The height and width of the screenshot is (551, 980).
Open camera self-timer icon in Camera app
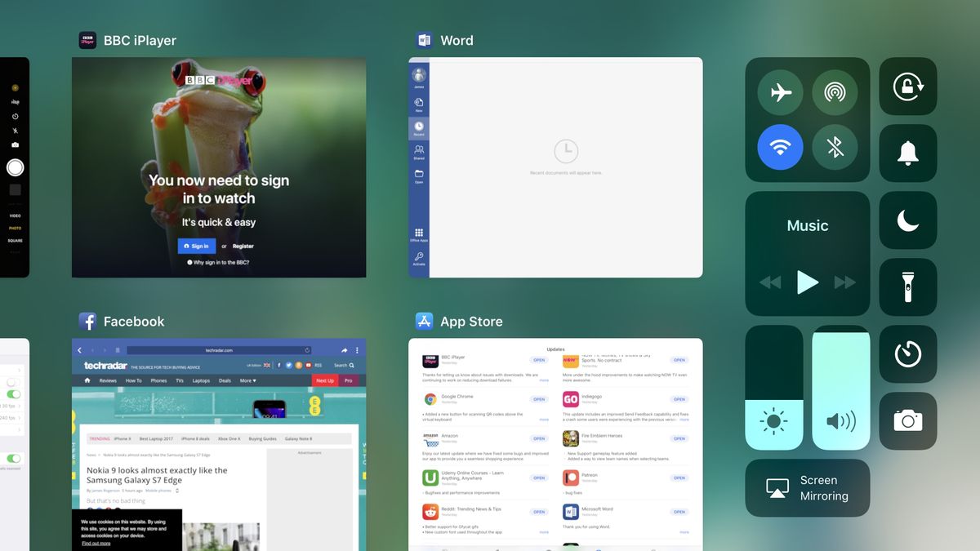[x=15, y=116]
